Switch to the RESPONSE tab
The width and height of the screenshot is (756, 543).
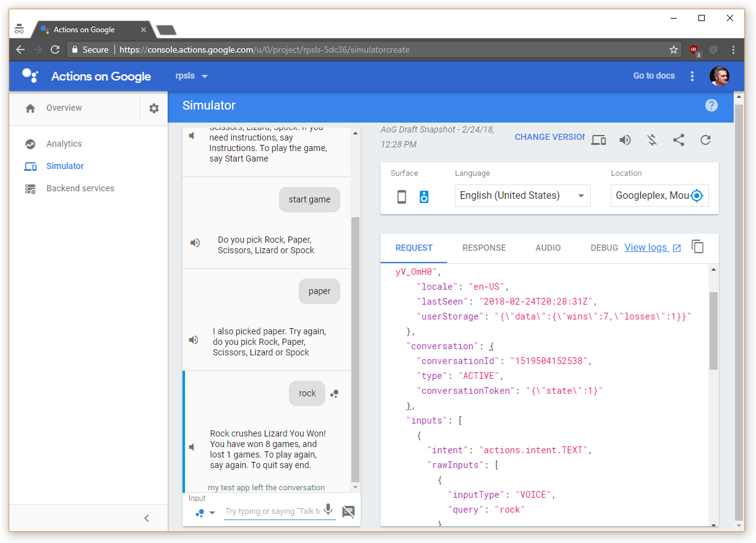[484, 248]
